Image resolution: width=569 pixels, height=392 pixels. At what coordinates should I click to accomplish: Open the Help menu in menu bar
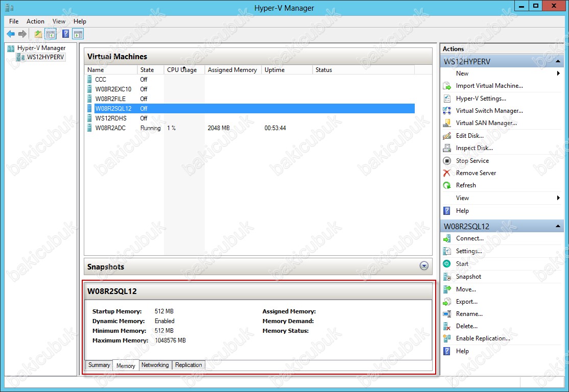coord(80,21)
